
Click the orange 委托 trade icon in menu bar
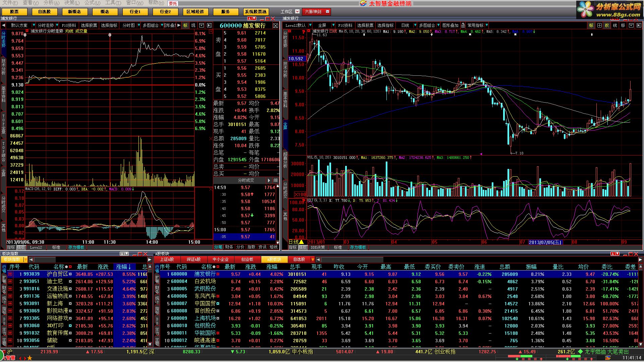[x=173, y=3]
